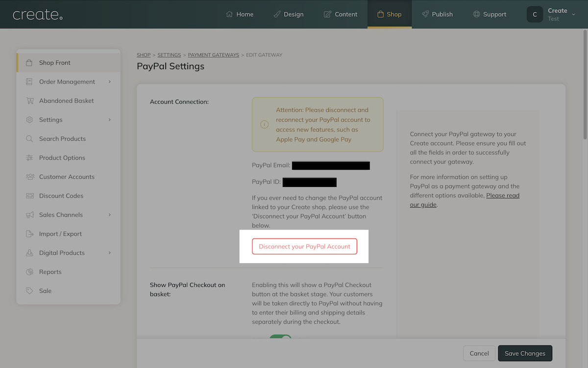Click the Order Management icon
Viewport: 588px width, 368px height.
[29, 81]
